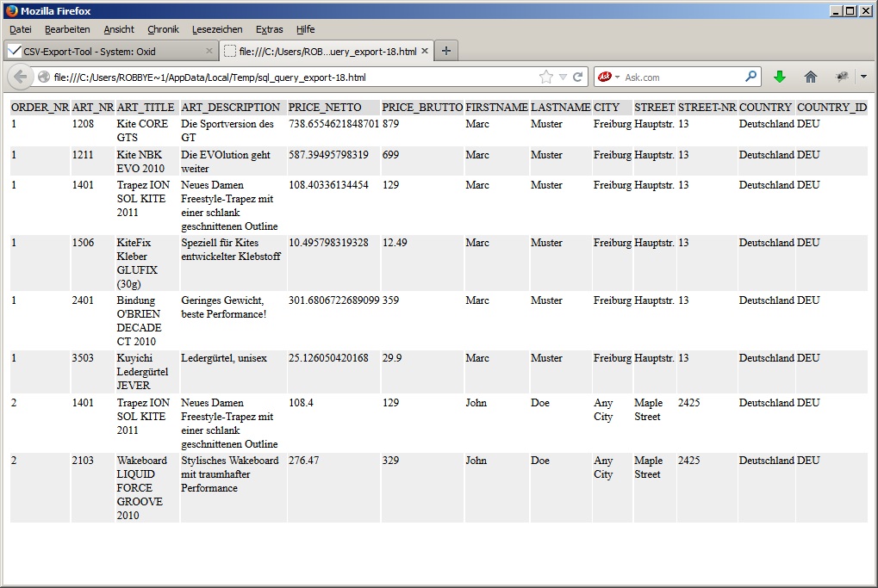Click the Firefox logo in title bar
878x588 pixels.
click(11, 10)
